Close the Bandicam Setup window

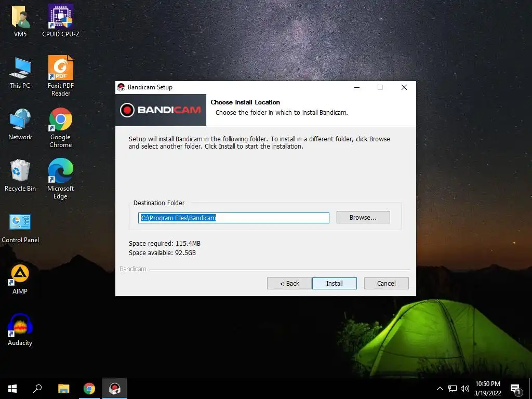pyautogui.click(x=404, y=87)
